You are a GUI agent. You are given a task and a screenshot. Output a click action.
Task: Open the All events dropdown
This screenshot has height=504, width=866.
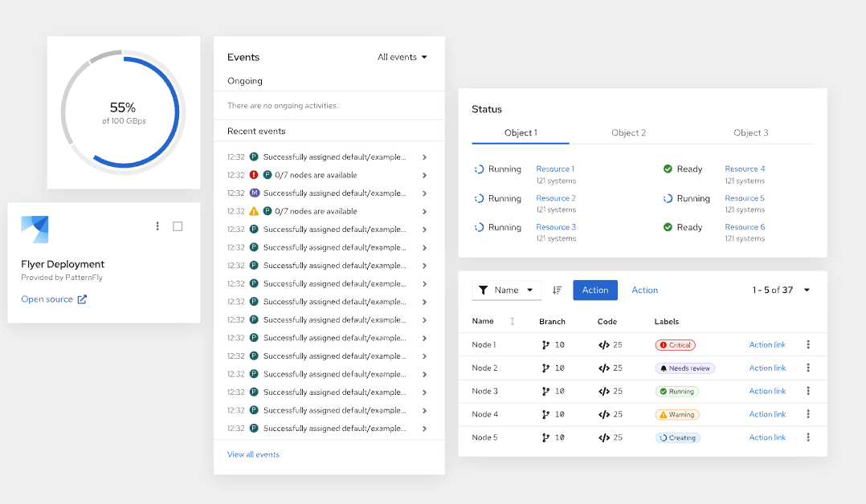point(402,57)
